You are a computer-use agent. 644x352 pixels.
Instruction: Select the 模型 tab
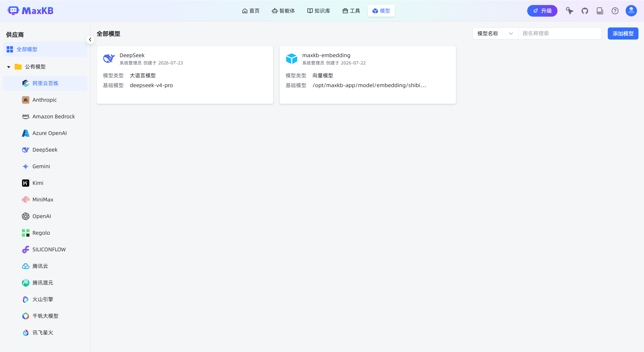(x=381, y=11)
